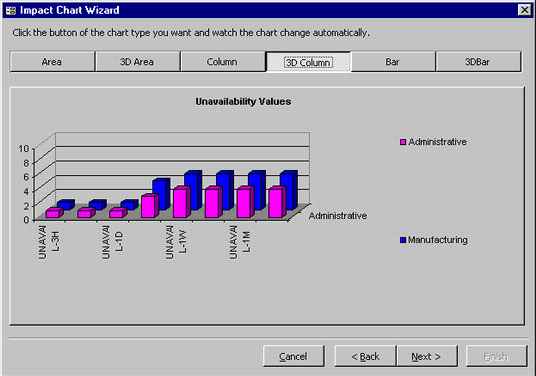Click the chart type instruction text
The image size is (536, 376).
point(191,33)
